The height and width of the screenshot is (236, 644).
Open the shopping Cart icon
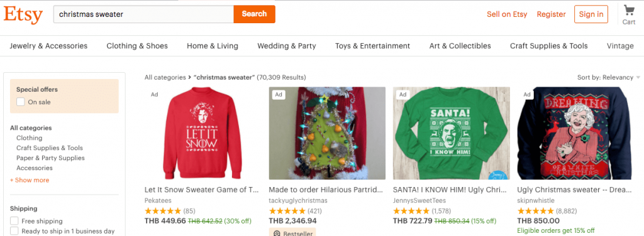[628, 10]
